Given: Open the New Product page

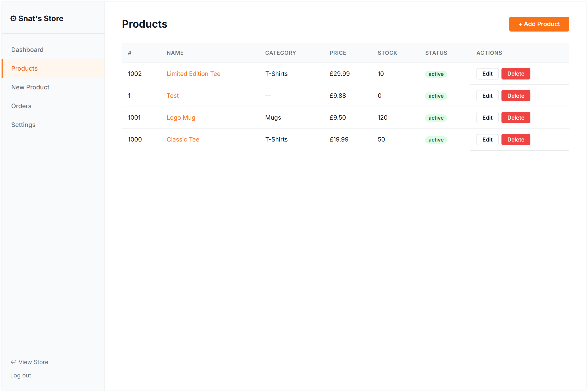Looking at the screenshot, I should coord(30,87).
